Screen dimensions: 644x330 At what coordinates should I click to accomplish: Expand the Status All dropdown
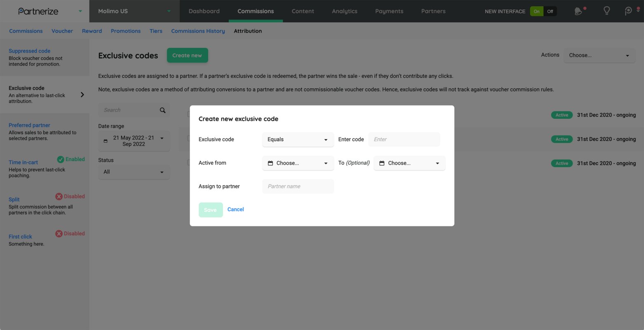134,172
